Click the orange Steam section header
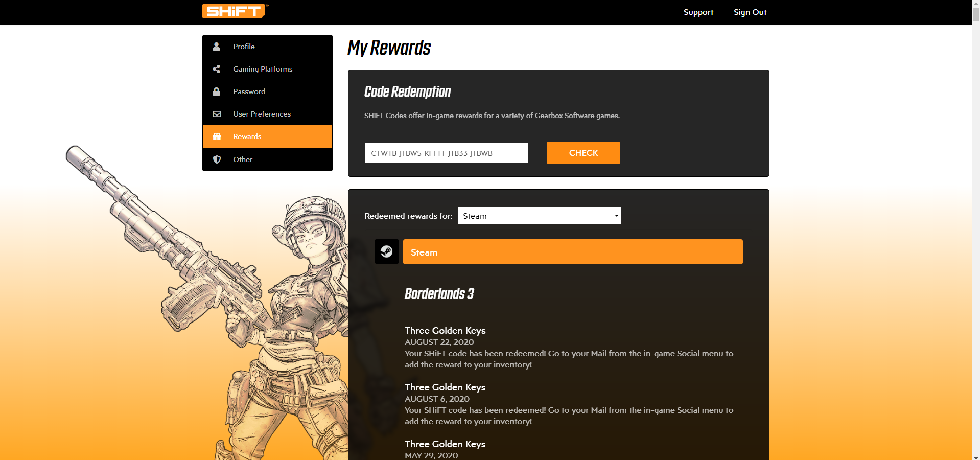 tap(573, 252)
